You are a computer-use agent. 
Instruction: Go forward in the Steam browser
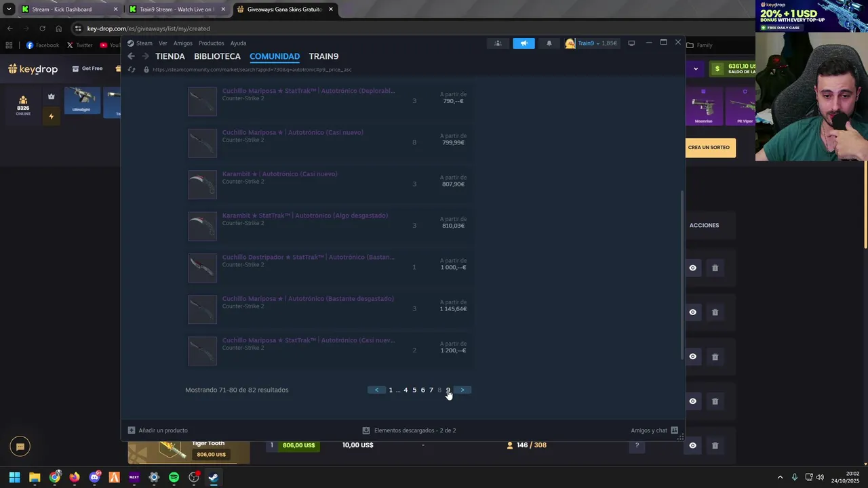coord(145,56)
